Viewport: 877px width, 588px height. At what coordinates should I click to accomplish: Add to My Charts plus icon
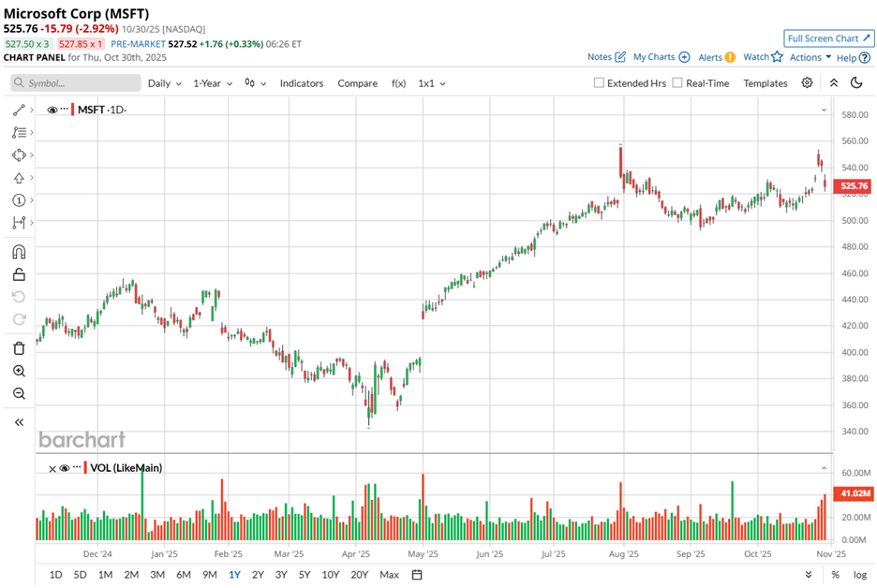(684, 56)
